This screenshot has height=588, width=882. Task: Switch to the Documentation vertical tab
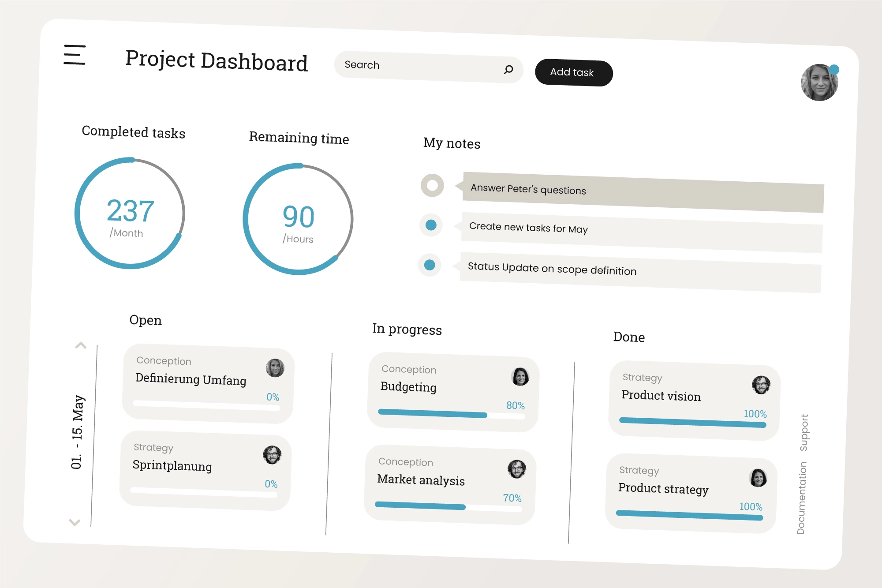coord(801,498)
